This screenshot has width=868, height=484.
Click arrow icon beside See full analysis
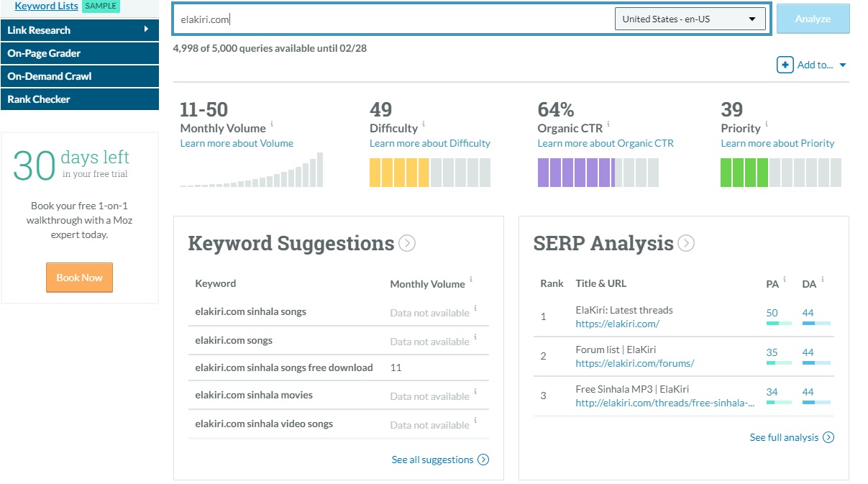pyautogui.click(x=828, y=437)
